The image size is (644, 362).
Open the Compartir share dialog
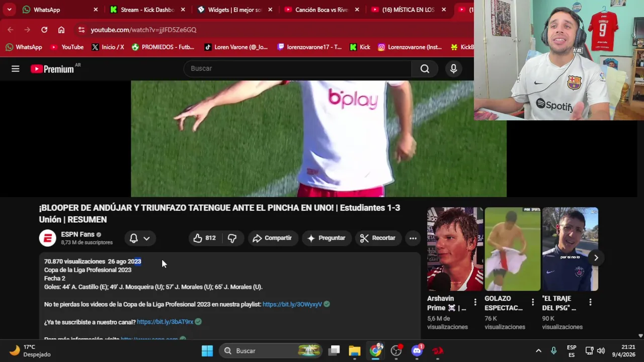click(272, 238)
